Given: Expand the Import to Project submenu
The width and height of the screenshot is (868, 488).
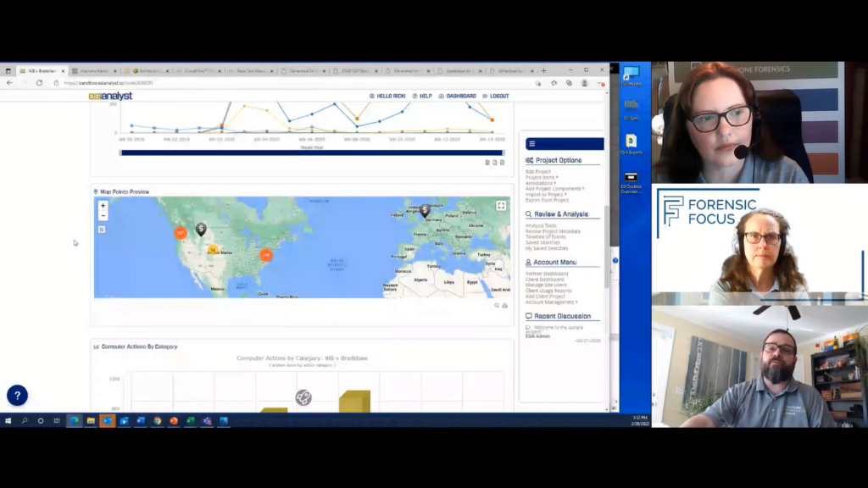Looking at the screenshot, I should 546,194.
